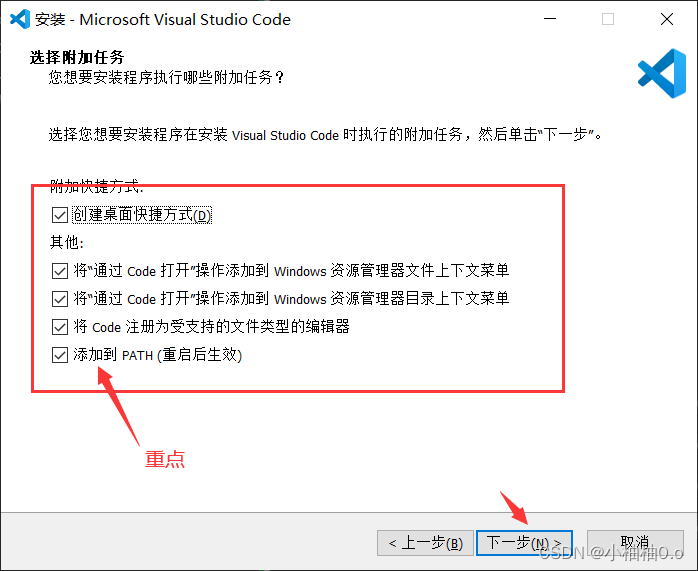The image size is (698, 571).
Task: Click the 您想要安装程序执行哪些附加任务？ text
Action: [166, 77]
